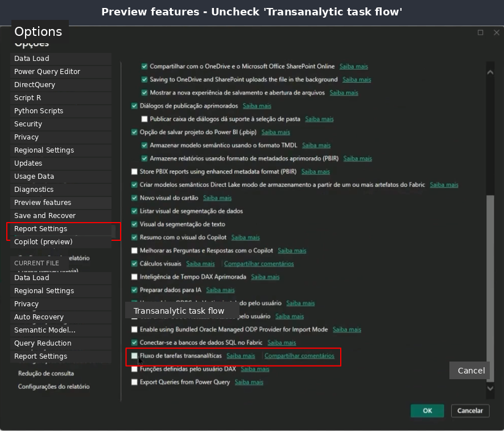Uncheck 'Conectar-se a bancos de dados SQL no Fabric'

point(135,342)
